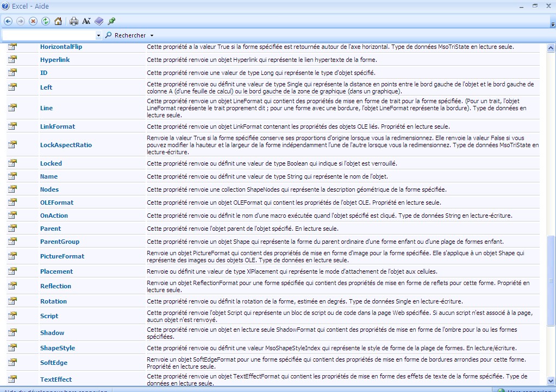Click the Excel help question mark icon
556x392 pixels.
click(5, 6)
